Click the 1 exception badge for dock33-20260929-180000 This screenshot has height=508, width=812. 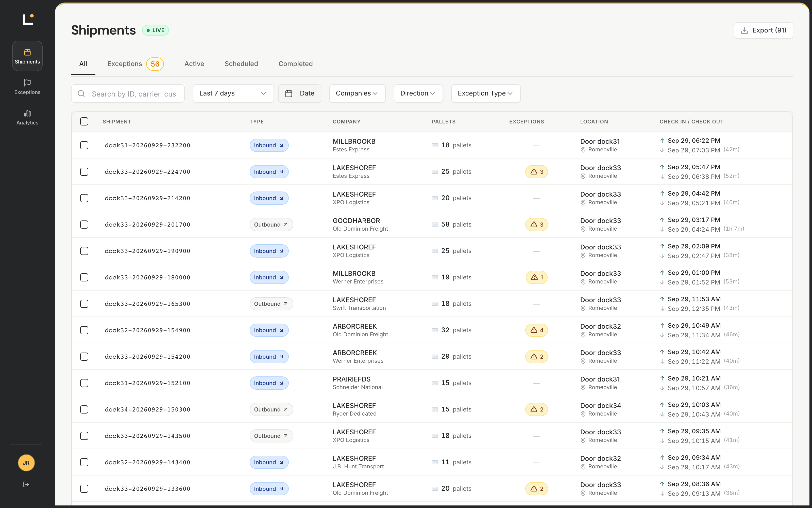536,277
